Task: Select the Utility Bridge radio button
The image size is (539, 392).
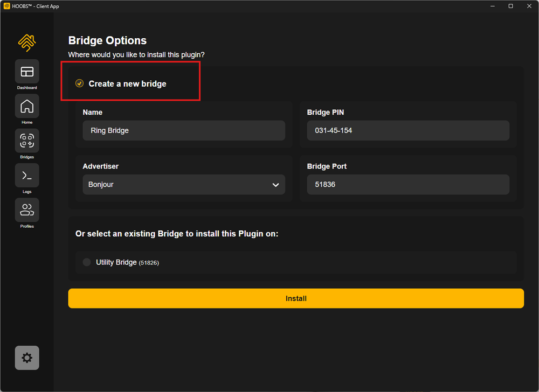Action: click(87, 262)
